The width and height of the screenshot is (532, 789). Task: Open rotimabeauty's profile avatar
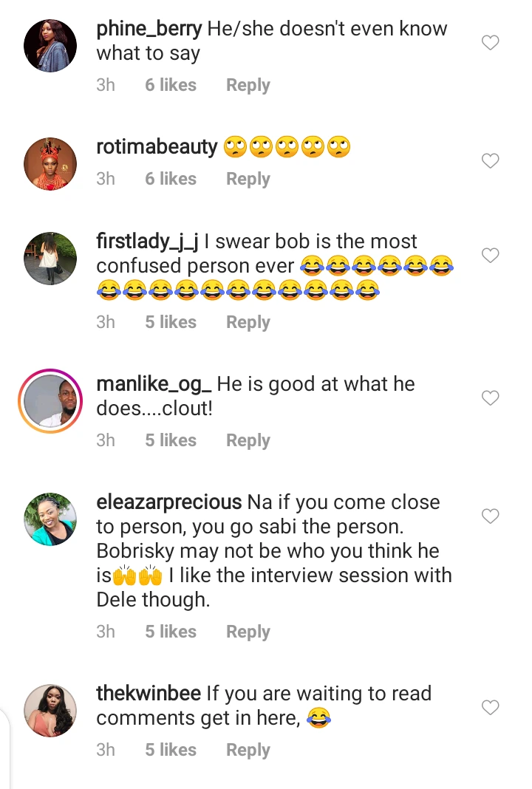[x=50, y=163]
